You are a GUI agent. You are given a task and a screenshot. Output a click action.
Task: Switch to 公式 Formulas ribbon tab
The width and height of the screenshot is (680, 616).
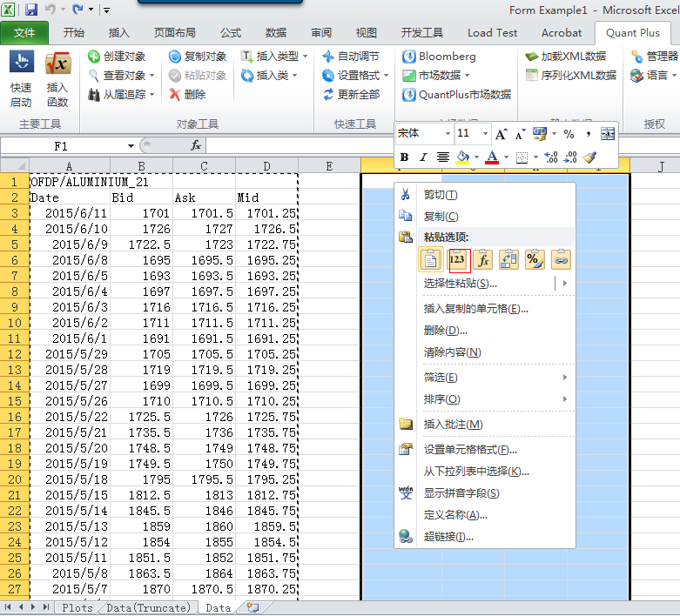click(x=230, y=33)
